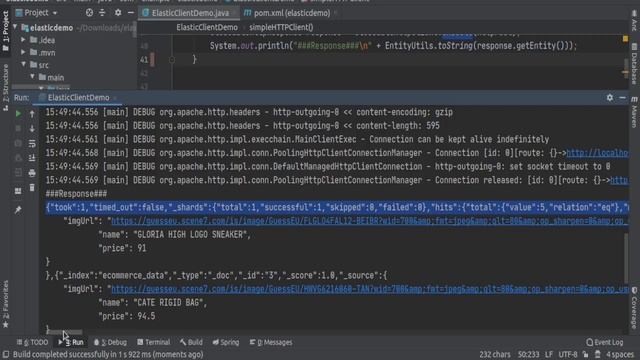640x360 pixels.
Task: Open the Event Log
Action: (605, 342)
